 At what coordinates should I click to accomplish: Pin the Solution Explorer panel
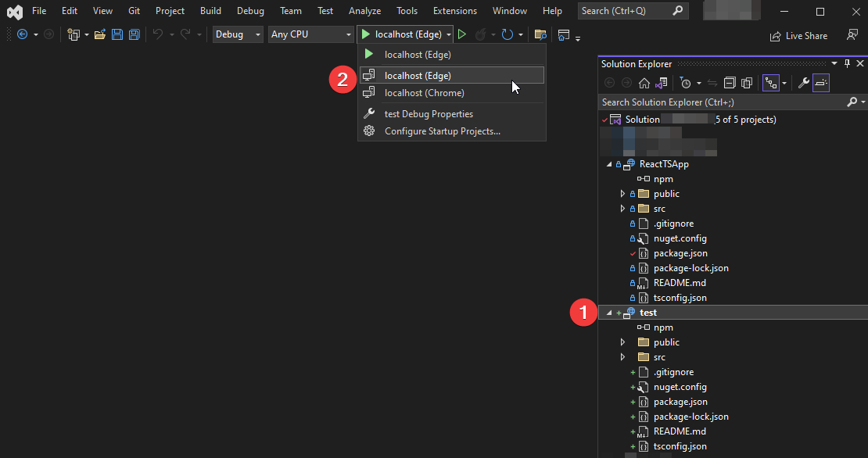click(847, 63)
